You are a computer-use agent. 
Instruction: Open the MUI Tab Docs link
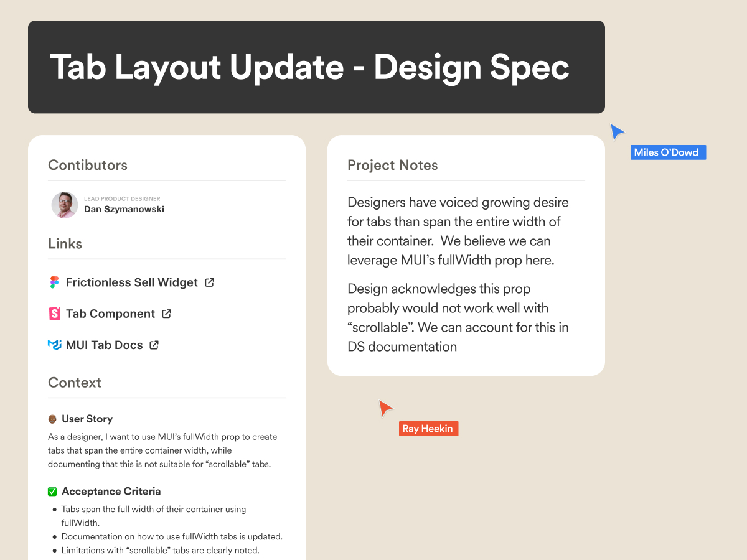pyautogui.click(x=104, y=345)
